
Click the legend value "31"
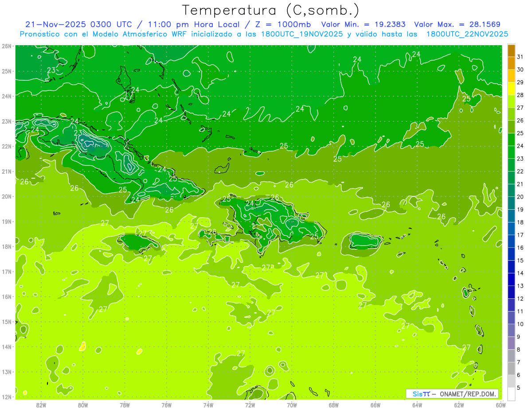pos(520,57)
